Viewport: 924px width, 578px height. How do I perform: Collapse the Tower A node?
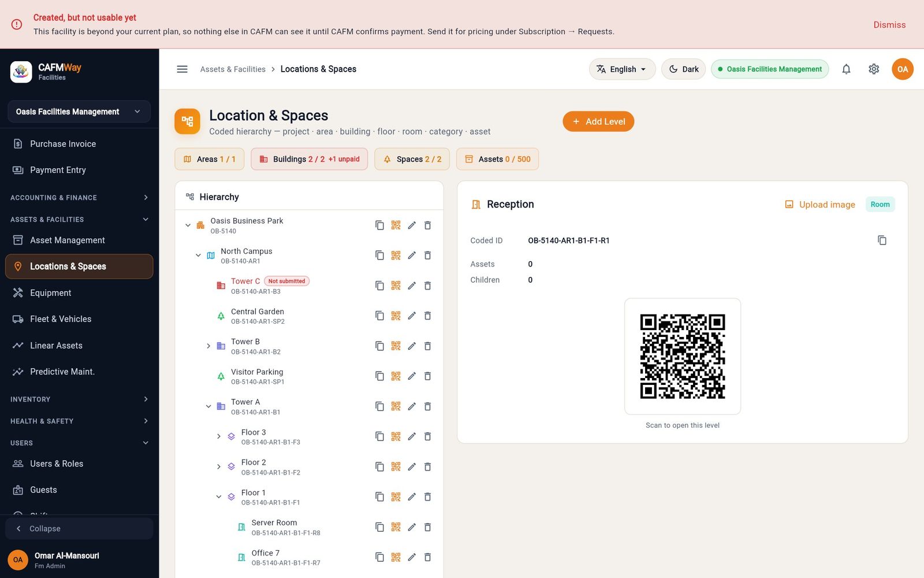pos(208,406)
